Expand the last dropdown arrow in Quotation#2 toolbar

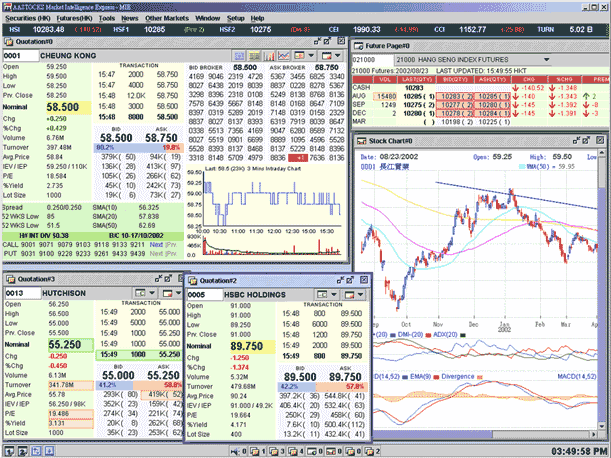point(360,294)
